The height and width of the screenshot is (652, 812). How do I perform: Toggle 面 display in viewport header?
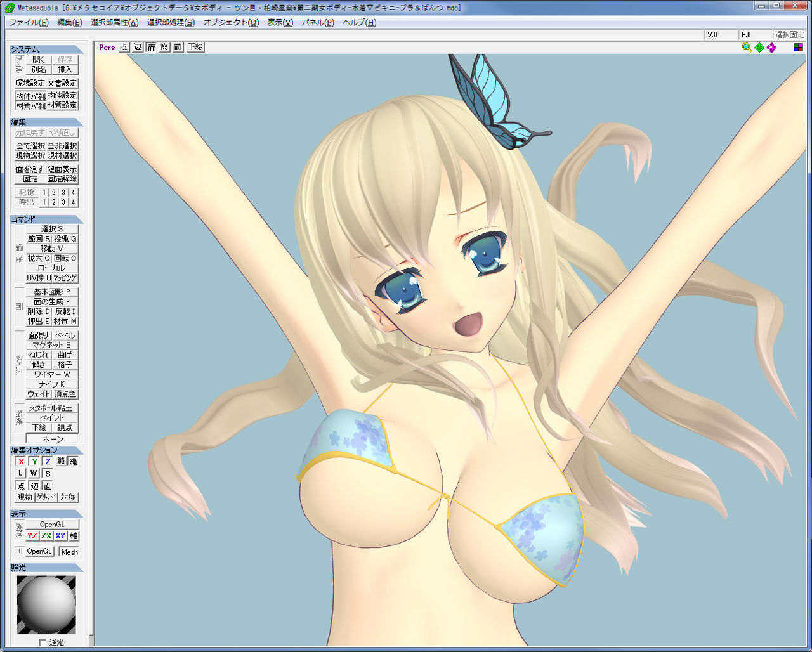pyautogui.click(x=152, y=48)
